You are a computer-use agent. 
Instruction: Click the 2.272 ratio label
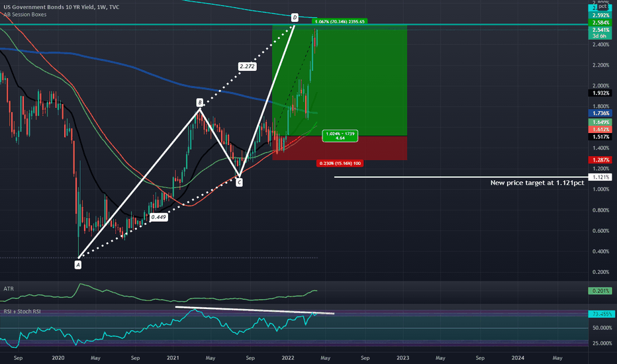[x=247, y=66]
